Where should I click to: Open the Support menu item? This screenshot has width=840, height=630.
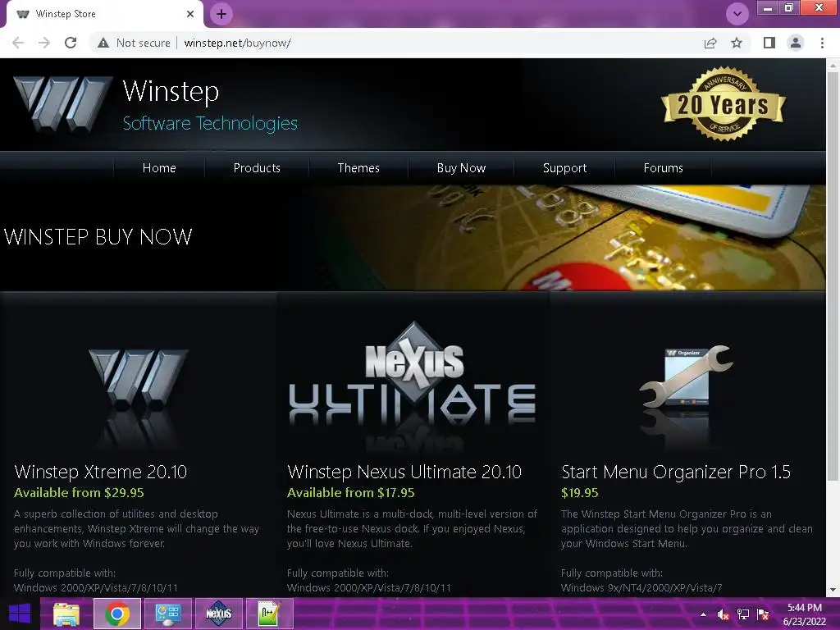(x=564, y=168)
